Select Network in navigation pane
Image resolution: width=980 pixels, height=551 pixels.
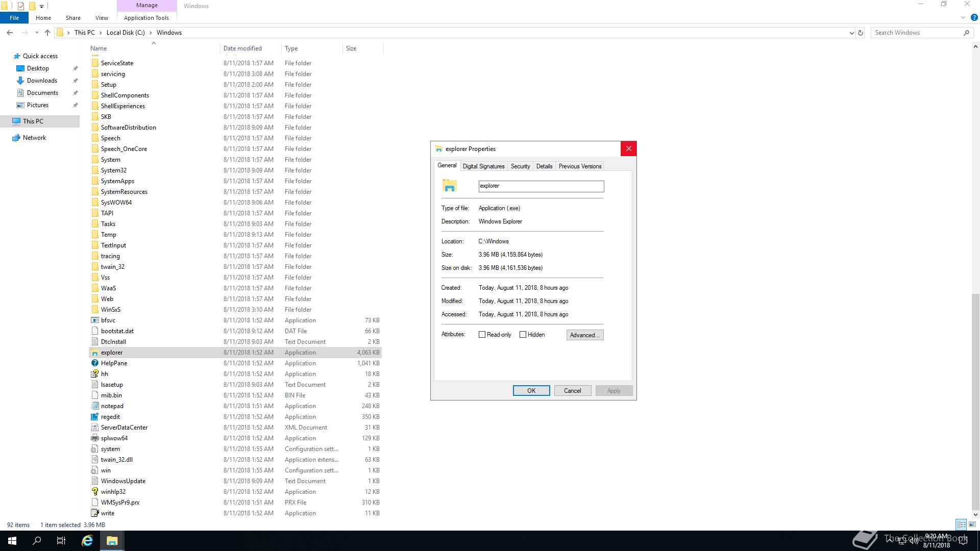(34, 138)
